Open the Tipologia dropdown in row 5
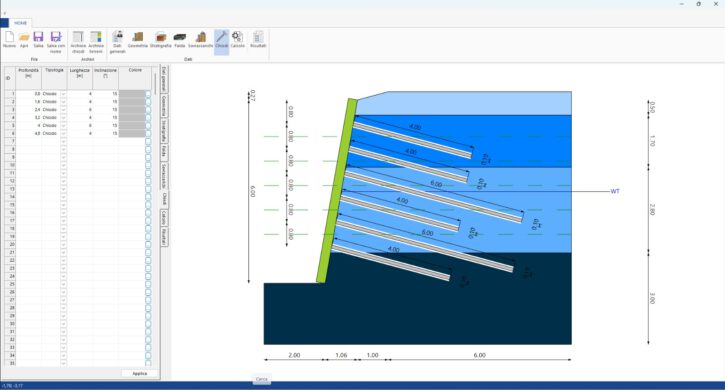This screenshot has width=725, height=390. tap(63, 125)
